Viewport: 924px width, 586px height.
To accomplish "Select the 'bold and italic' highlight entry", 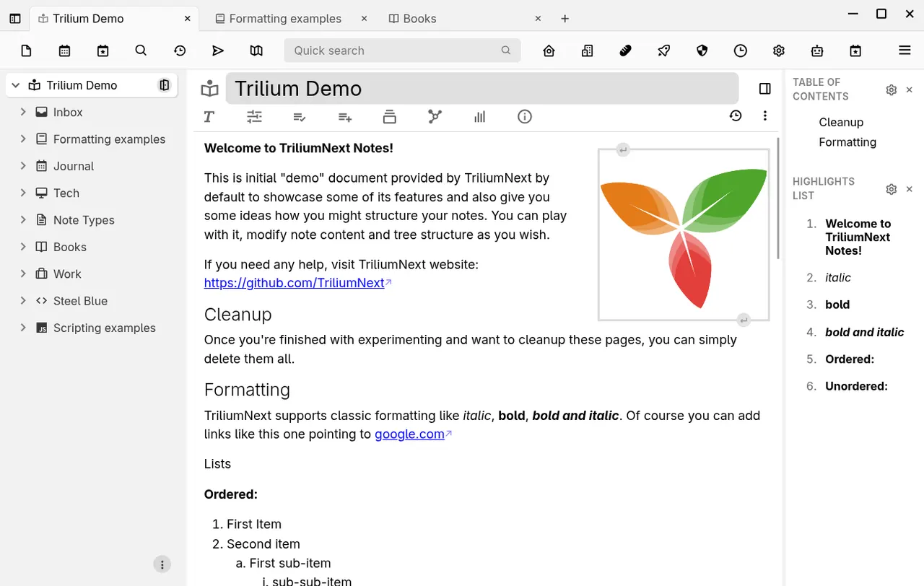I will point(865,332).
